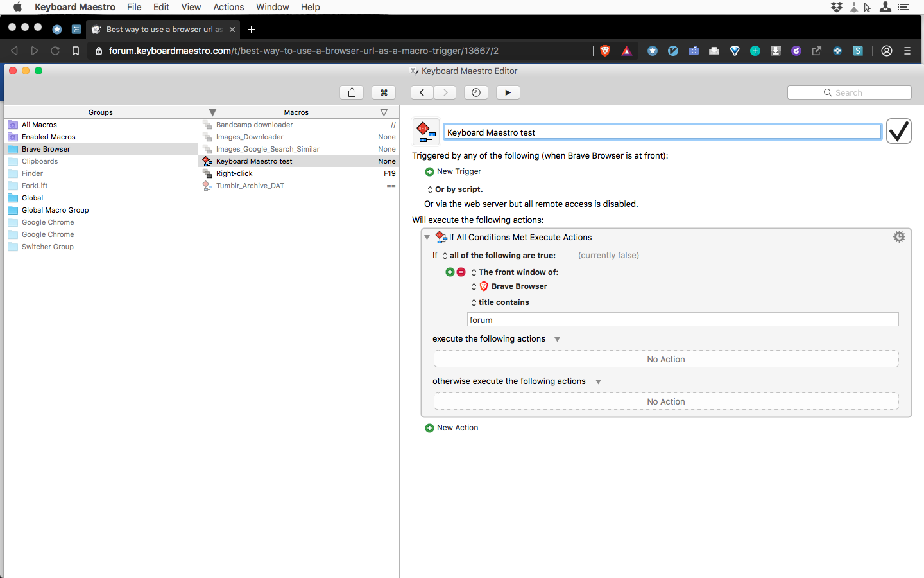Click the Brave Rewards triangle icon
The image size is (924, 578).
pyautogui.click(x=627, y=51)
